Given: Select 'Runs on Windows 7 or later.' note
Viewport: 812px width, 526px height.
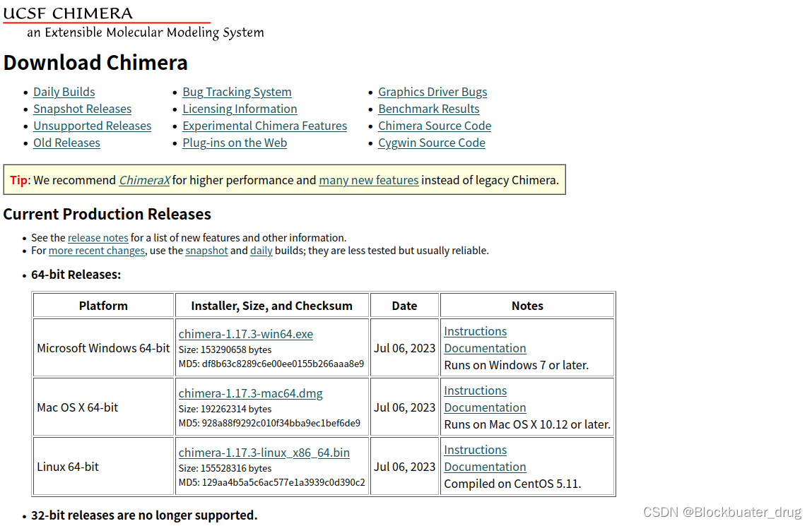Looking at the screenshot, I should click(x=517, y=366).
